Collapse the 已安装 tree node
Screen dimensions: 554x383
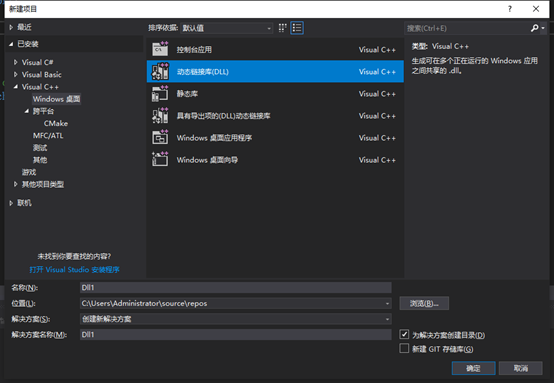(11, 44)
